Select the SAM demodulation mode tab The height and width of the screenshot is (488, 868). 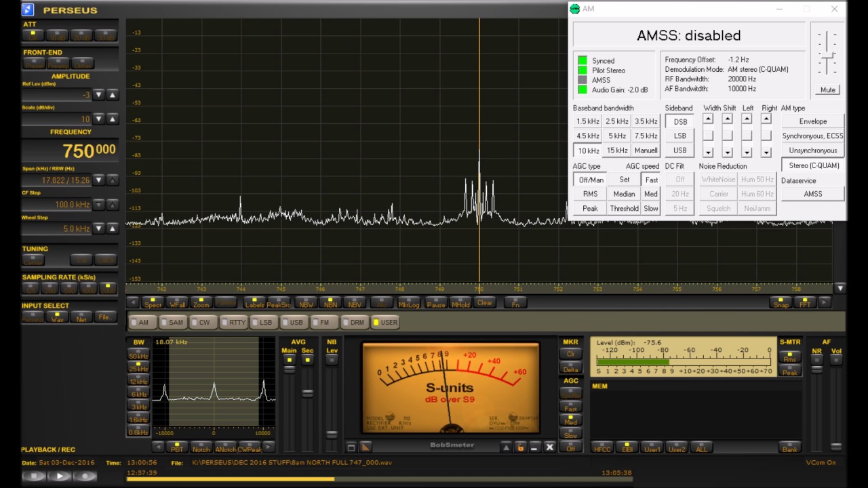point(172,322)
